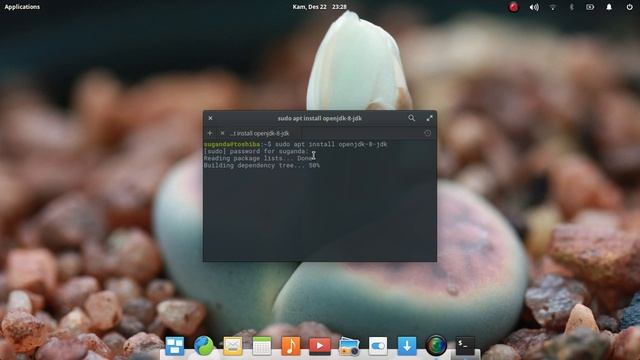Open the date and time indicator
The image size is (640, 360).
click(x=319, y=7)
